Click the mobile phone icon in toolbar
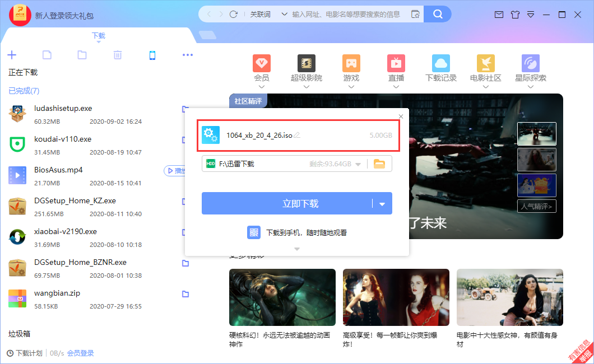Viewport: 594px width, 364px height. click(x=152, y=55)
